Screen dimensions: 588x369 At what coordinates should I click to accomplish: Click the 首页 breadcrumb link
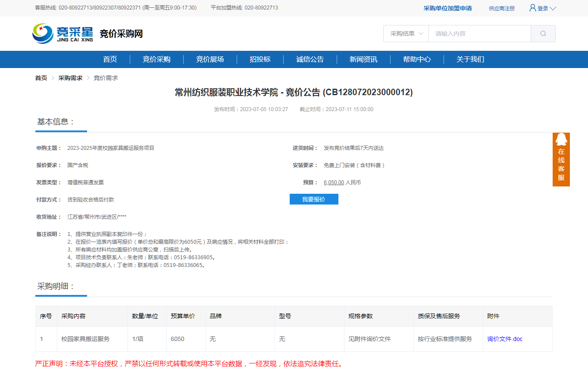[41, 78]
